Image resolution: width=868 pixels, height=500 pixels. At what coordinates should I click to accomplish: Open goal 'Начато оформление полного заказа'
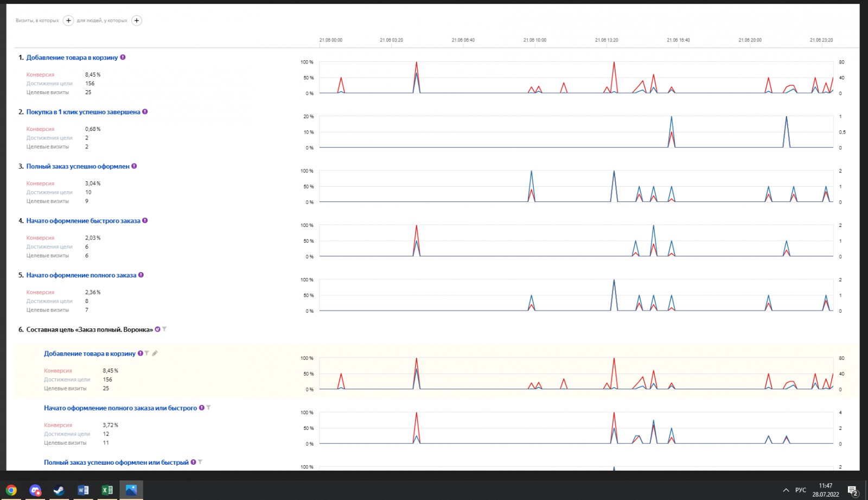point(81,275)
